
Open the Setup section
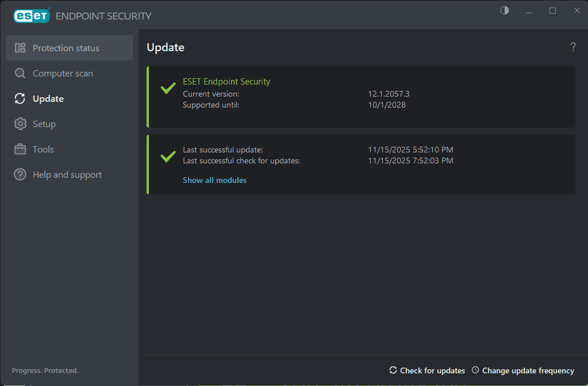pyautogui.click(x=70, y=124)
